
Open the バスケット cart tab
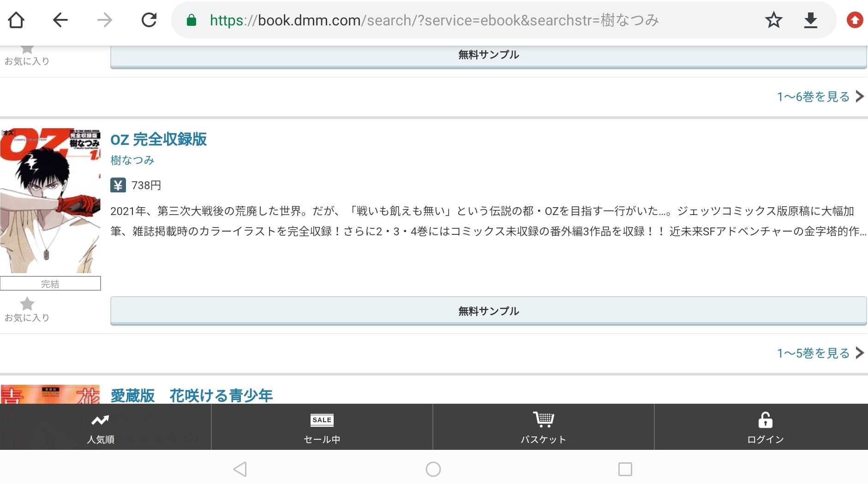click(543, 427)
